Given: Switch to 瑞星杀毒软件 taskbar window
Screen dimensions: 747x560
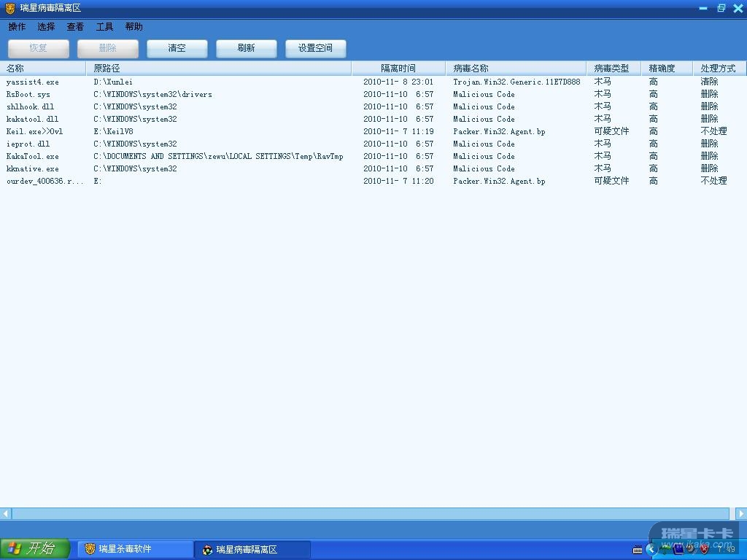Looking at the screenshot, I should (x=136, y=549).
